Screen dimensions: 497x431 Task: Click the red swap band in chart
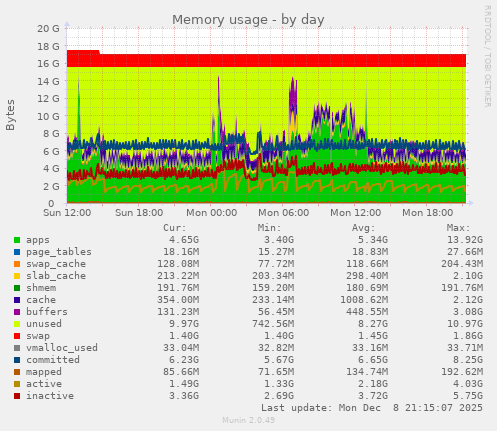[x=267, y=60]
